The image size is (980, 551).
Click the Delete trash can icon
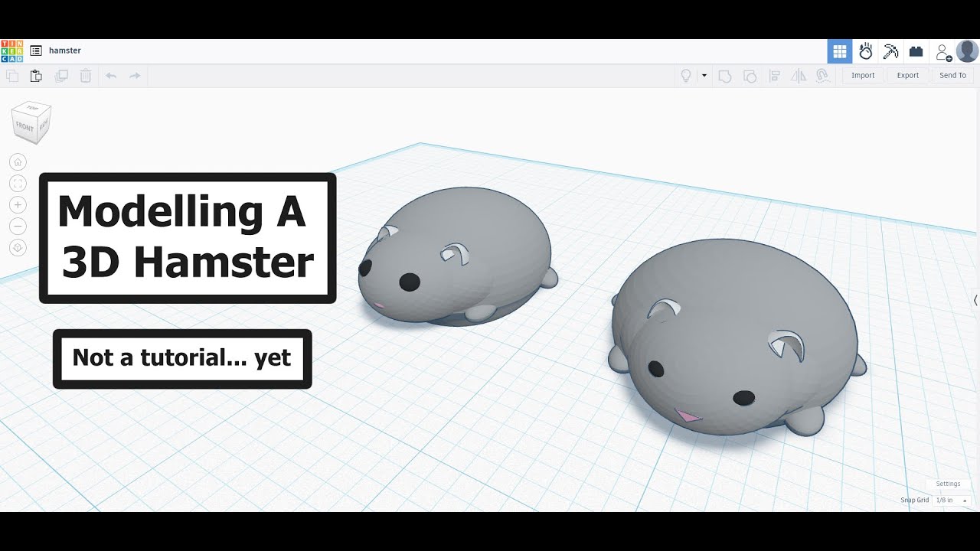click(86, 76)
